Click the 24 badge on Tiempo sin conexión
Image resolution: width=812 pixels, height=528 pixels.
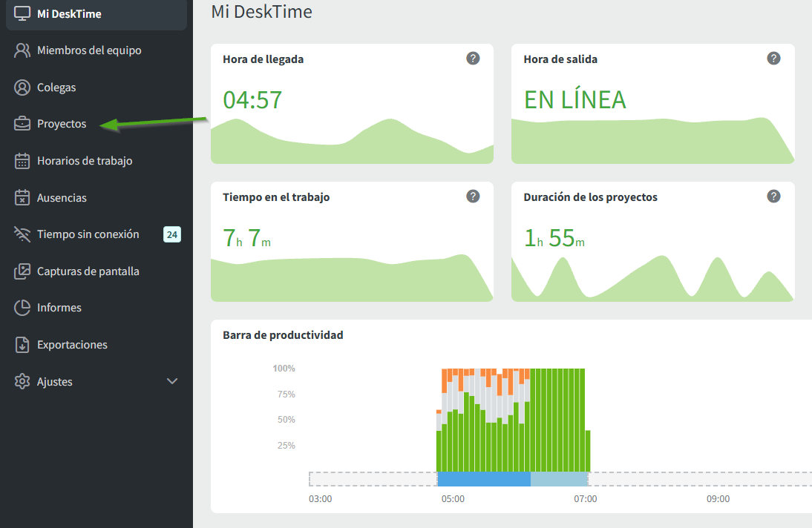click(172, 235)
